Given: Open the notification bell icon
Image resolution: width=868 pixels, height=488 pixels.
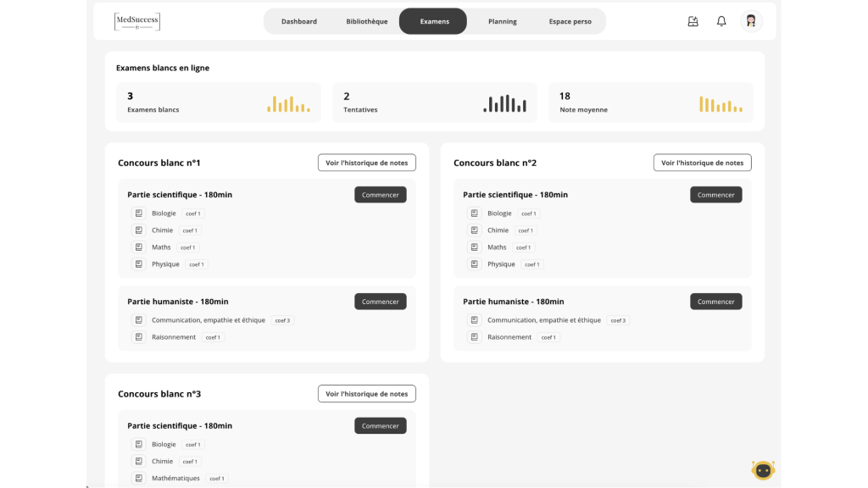Looking at the screenshot, I should (x=721, y=21).
